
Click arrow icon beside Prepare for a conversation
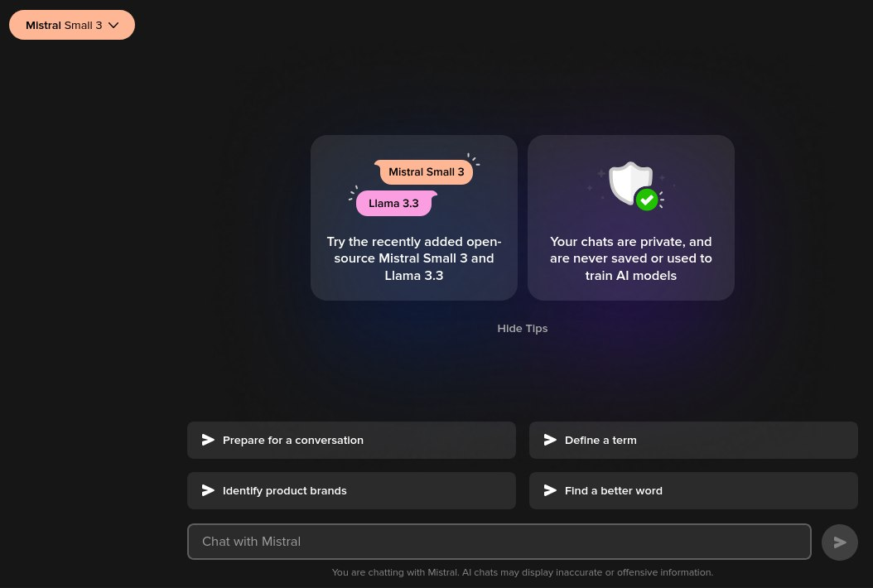pyautogui.click(x=208, y=440)
